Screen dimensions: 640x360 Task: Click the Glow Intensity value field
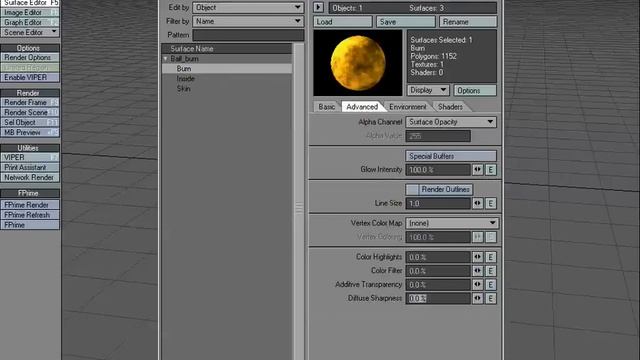[438, 169]
